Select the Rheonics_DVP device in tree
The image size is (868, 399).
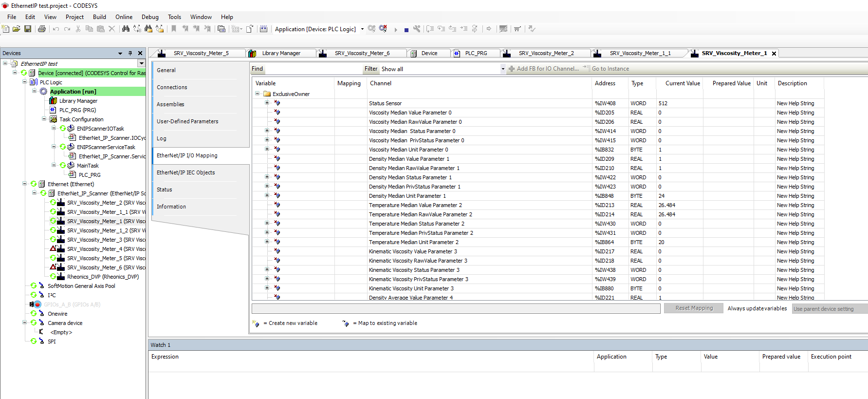coord(103,277)
